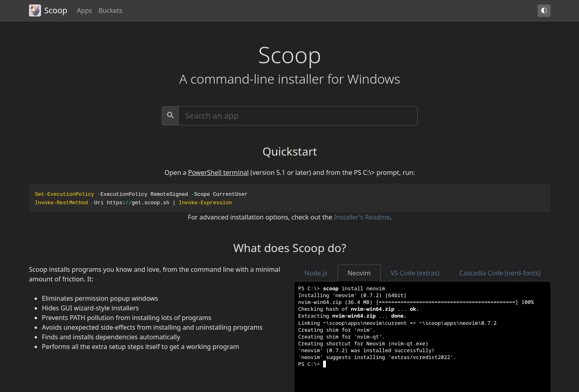
Task: Click the large 'Scoop' page title
Action: (x=290, y=55)
